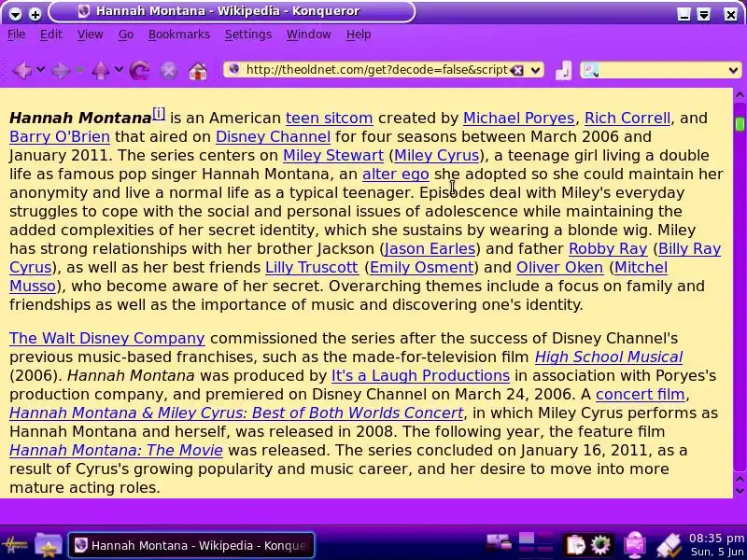
Task: Follow the Best of Both Worlds Concert link
Action: [236, 413]
